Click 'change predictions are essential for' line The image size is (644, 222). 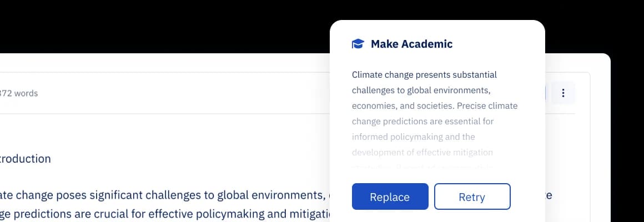click(422, 121)
